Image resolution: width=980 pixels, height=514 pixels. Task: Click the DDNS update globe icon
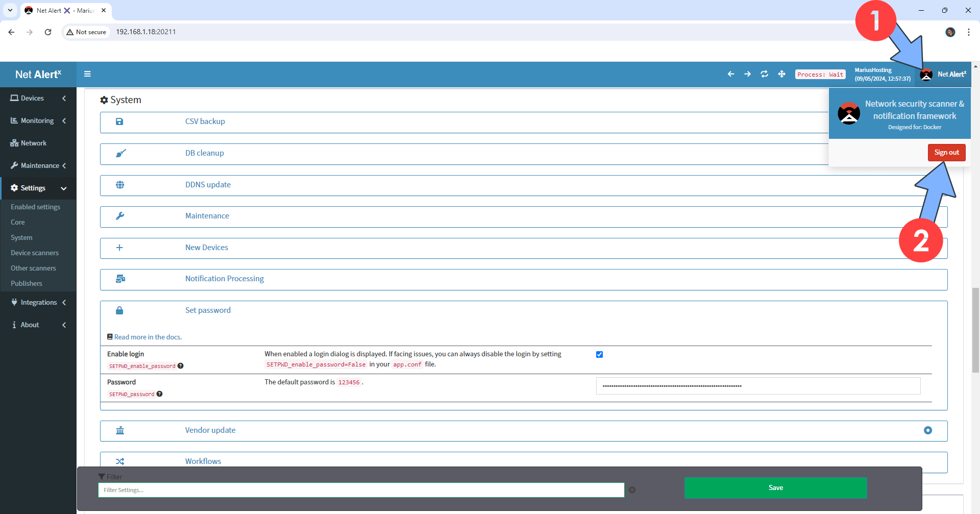click(x=119, y=185)
